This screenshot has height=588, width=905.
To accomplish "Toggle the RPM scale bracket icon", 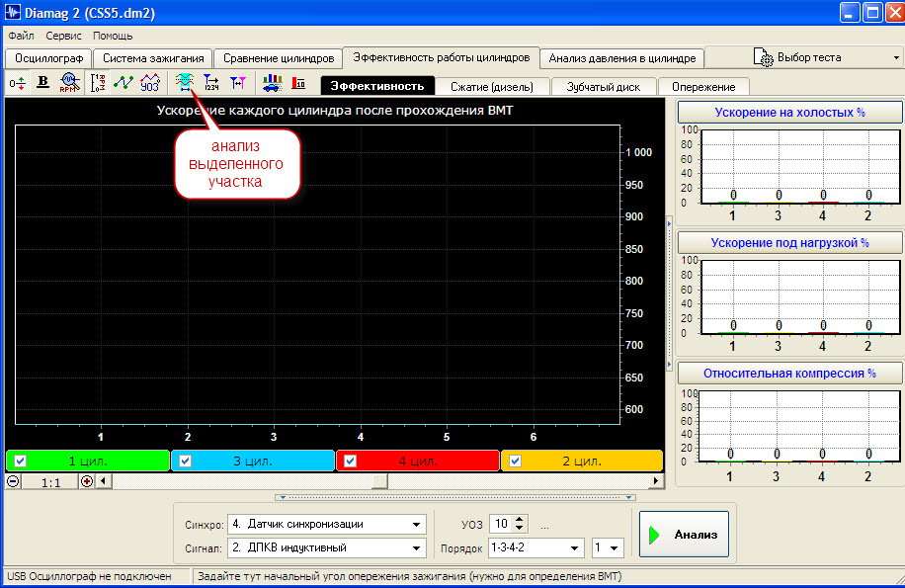I will point(98,83).
